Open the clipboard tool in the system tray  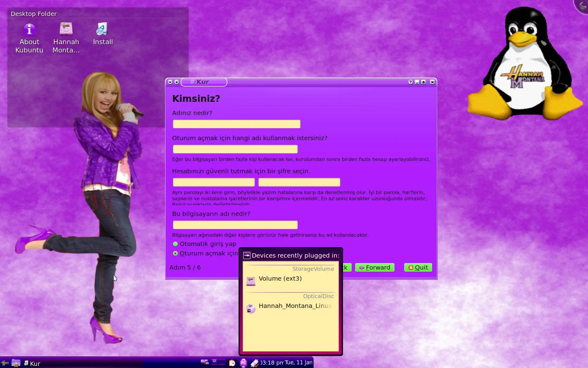pyautogui.click(x=232, y=363)
